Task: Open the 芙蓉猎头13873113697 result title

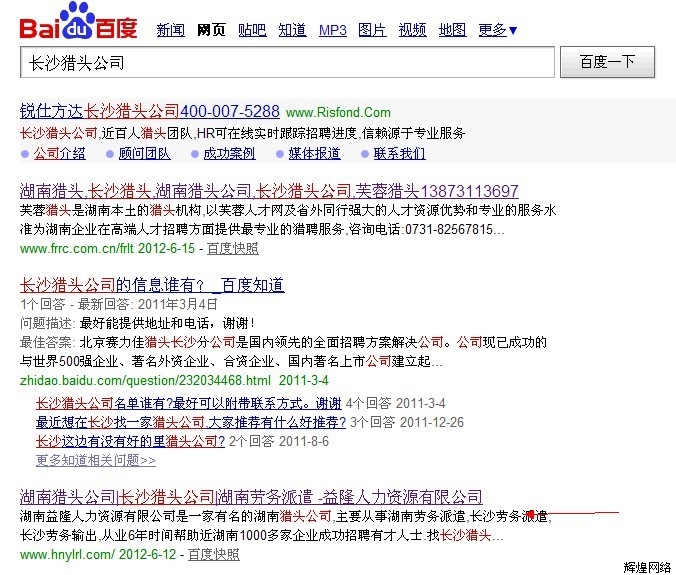Action: click(269, 191)
